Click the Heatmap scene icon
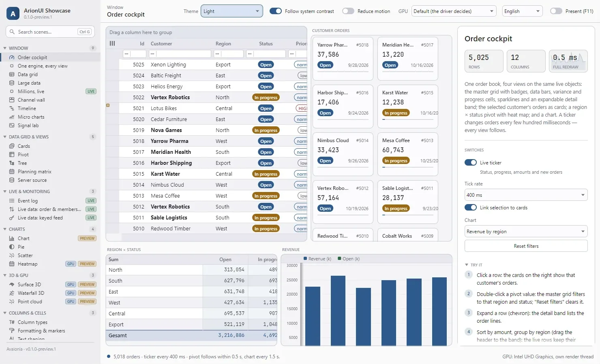The height and width of the screenshot is (364, 600). 12,264
